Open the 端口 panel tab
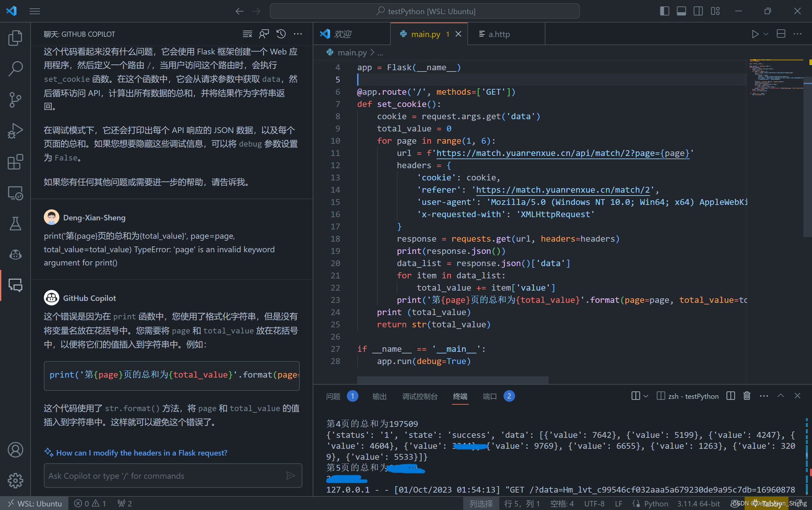The image size is (812, 510). tap(490, 396)
